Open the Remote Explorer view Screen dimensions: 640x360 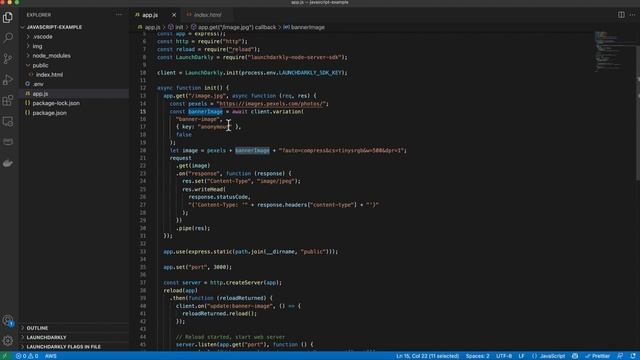(8, 121)
